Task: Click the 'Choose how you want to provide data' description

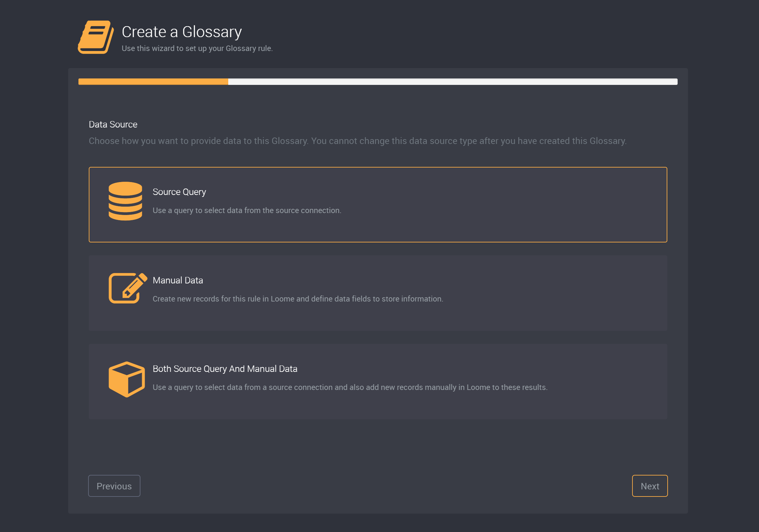Action: pyautogui.click(x=358, y=141)
